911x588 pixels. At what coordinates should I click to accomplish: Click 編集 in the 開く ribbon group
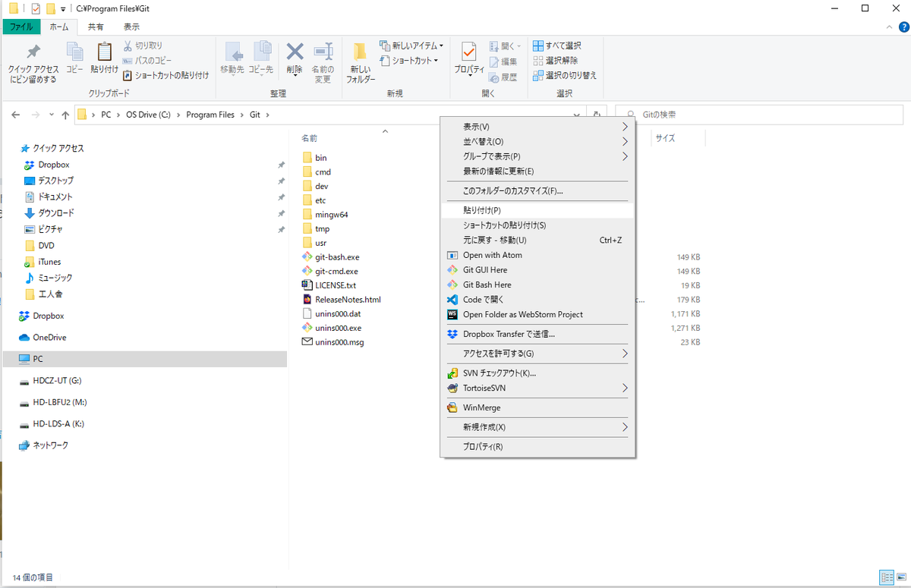click(503, 61)
